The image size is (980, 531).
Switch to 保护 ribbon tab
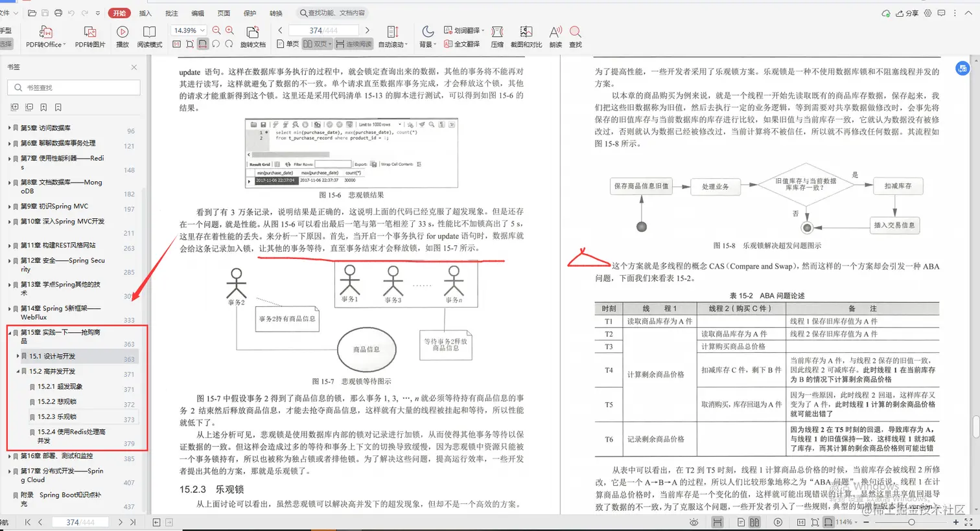pos(250,13)
